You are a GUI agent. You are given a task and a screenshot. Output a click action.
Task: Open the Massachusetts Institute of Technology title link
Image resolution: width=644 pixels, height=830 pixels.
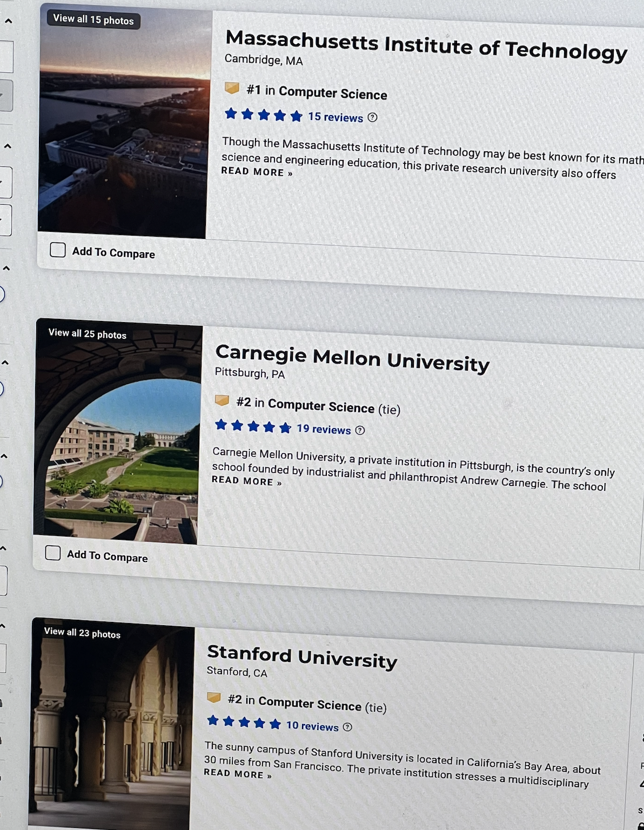(x=426, y=45)
